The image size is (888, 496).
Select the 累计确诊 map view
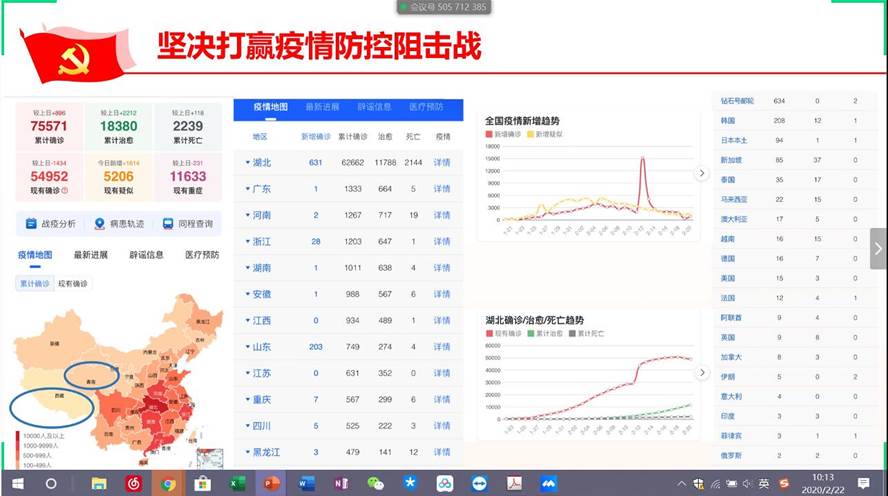[35, 284]
